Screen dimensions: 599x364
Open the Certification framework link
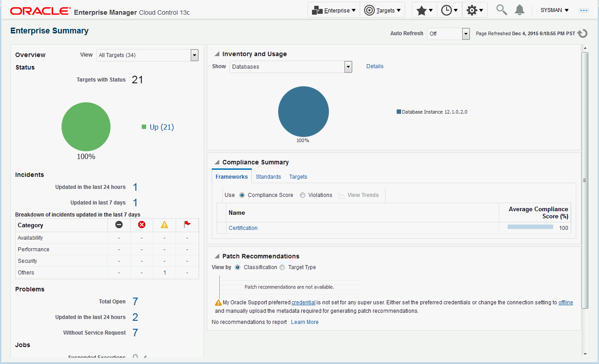click(x=243, y=228)
